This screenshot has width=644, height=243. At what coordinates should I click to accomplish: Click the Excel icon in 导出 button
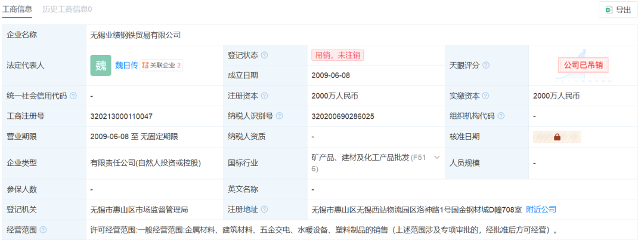click(609, 10)
